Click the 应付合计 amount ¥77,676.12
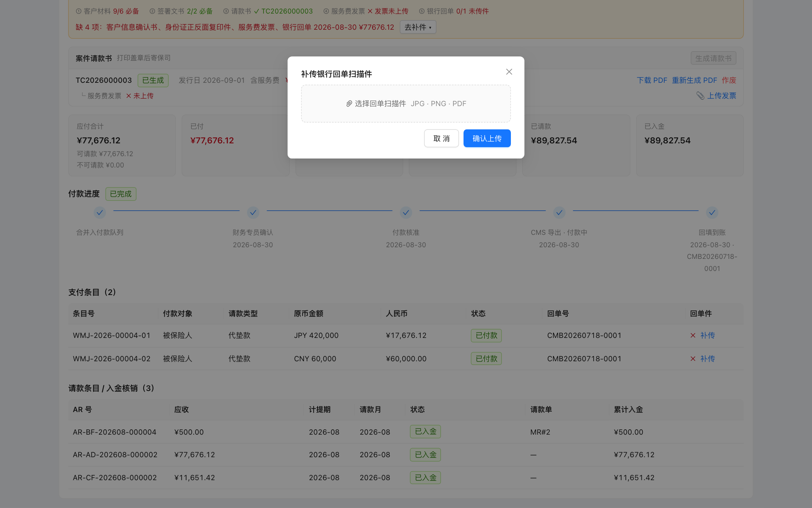812x508 pixels. pyautogui.click(x=98, y=140)
